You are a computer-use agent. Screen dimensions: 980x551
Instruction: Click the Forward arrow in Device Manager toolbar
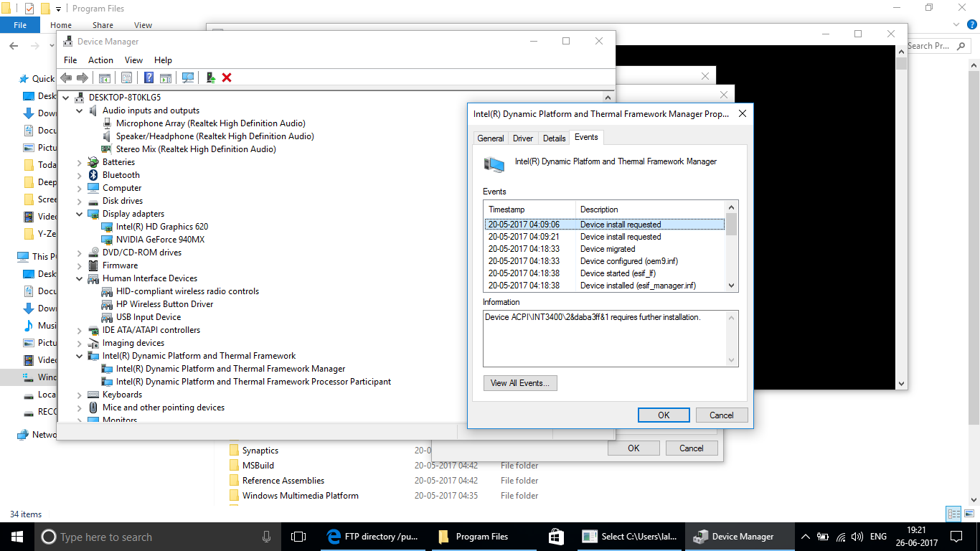click(83, 77)
